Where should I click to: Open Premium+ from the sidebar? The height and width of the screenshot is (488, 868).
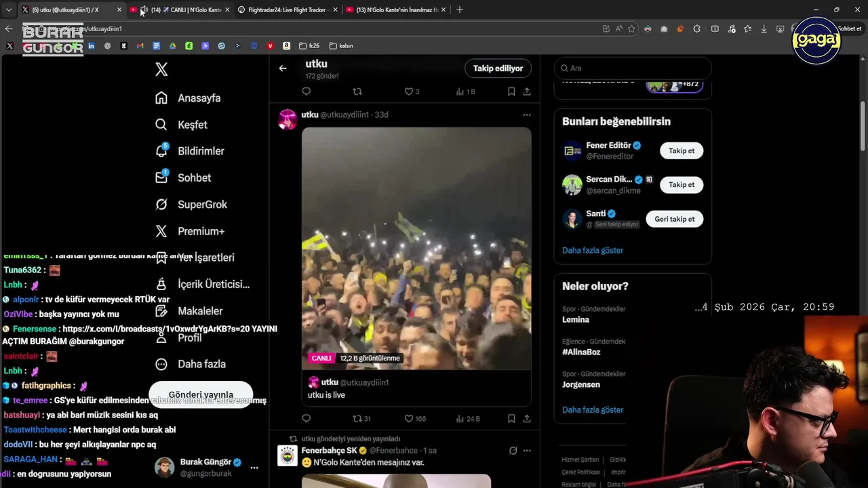click(189, 231)
